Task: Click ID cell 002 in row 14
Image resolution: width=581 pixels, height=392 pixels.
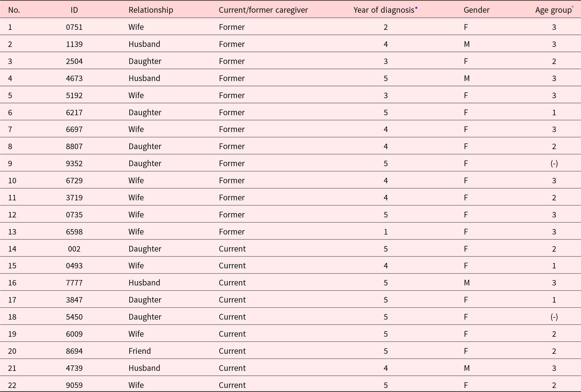Action: tap(74, 249)
